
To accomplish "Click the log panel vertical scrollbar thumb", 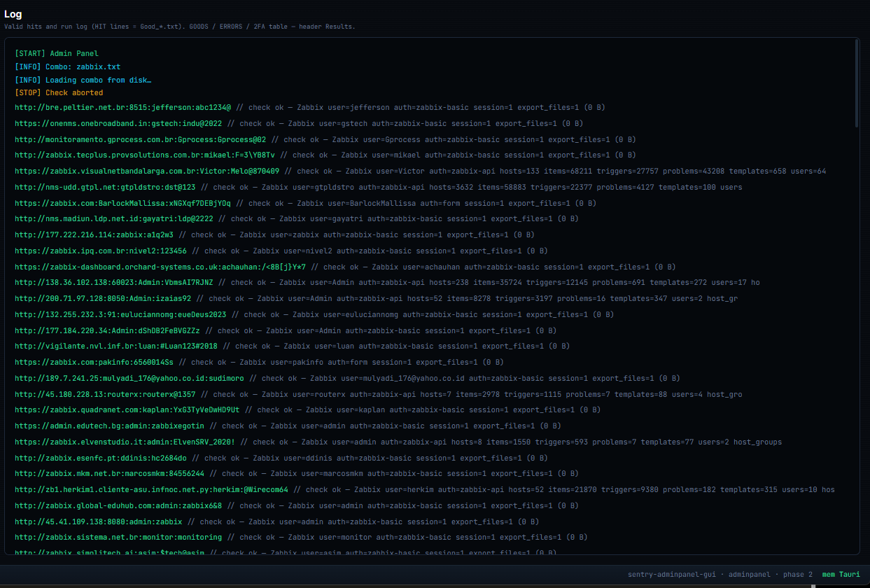I will pos(856,83).
